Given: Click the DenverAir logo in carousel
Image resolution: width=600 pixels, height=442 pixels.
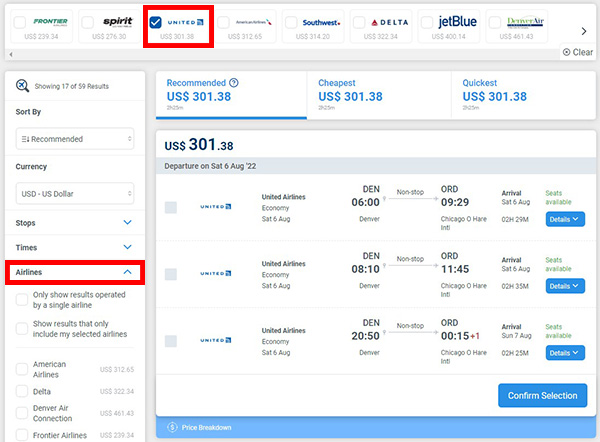Looking at the screenshot, I should tap(525, 22).
